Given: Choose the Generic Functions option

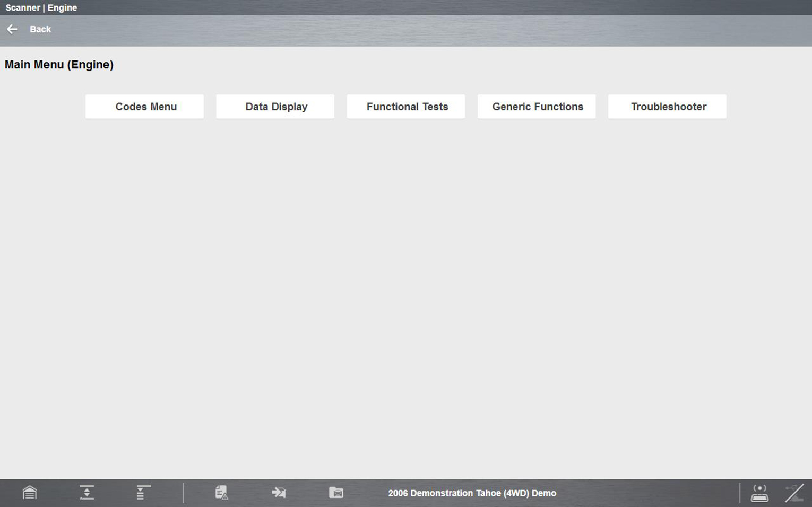Looking at the screenshot, I should pos(537,107).
